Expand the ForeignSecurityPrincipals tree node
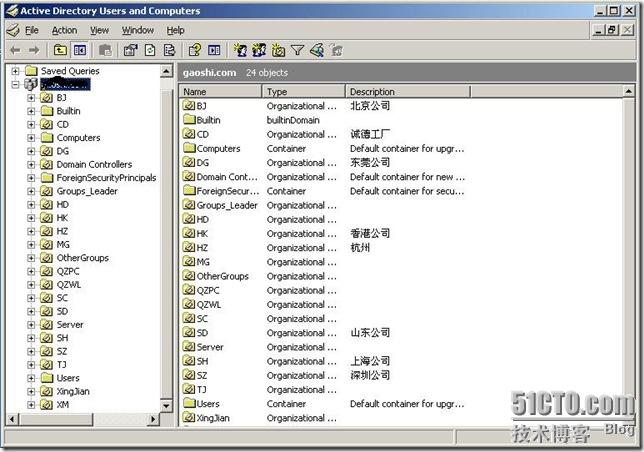Image resolution: width=644 pixels, height=452 pixels. (x=31, y=178)
